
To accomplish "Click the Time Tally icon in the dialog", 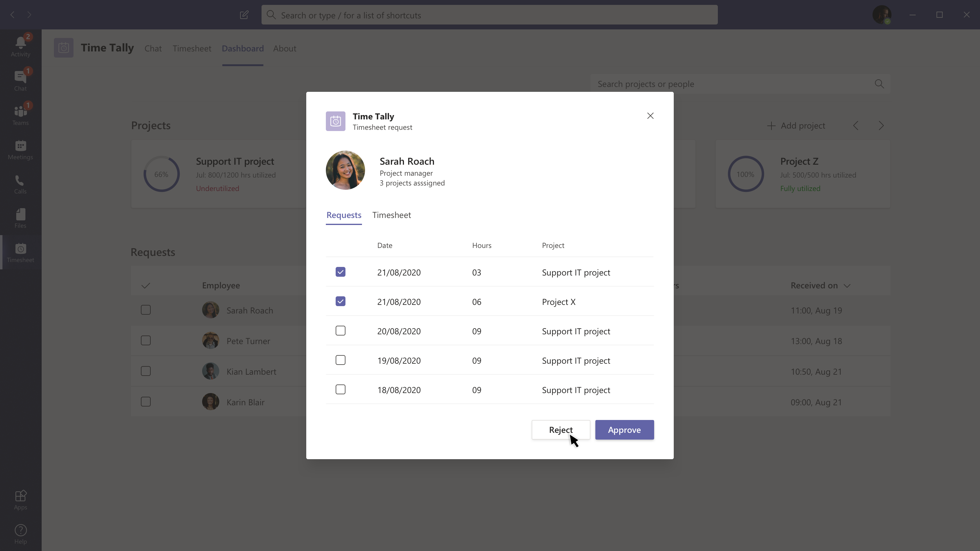I will click(x=336, y=121).
